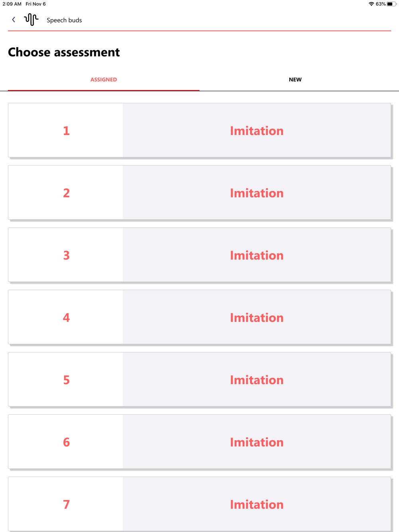The width and height of the screenshot is (399, 532).
Task: Open Imitation assessment 6
Action: click(257, 442)
